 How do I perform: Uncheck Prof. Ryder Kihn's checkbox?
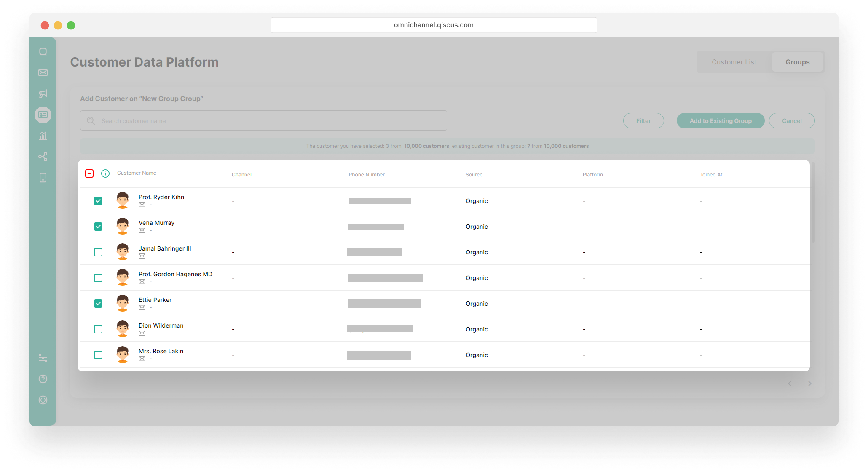(98, 201)
